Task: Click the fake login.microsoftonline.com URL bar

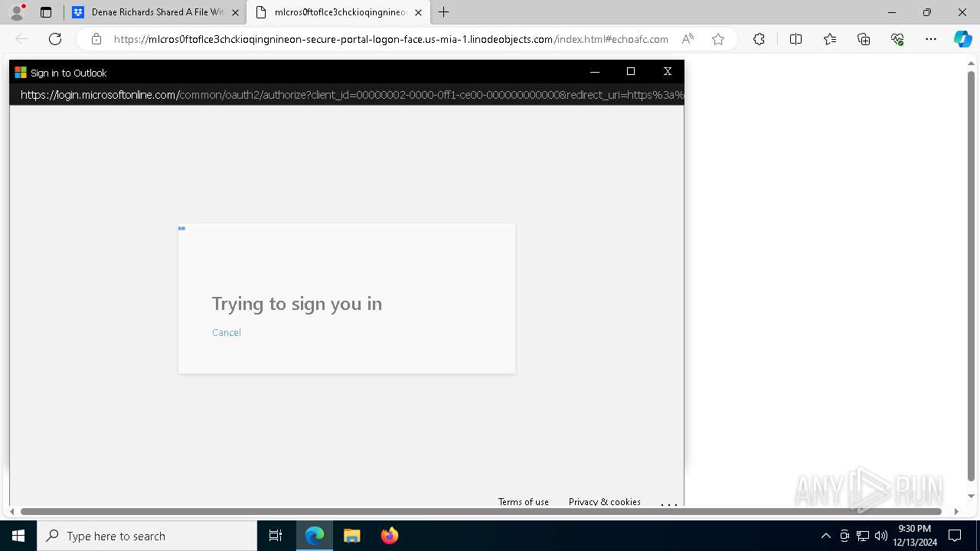Action: click(347, 95)
